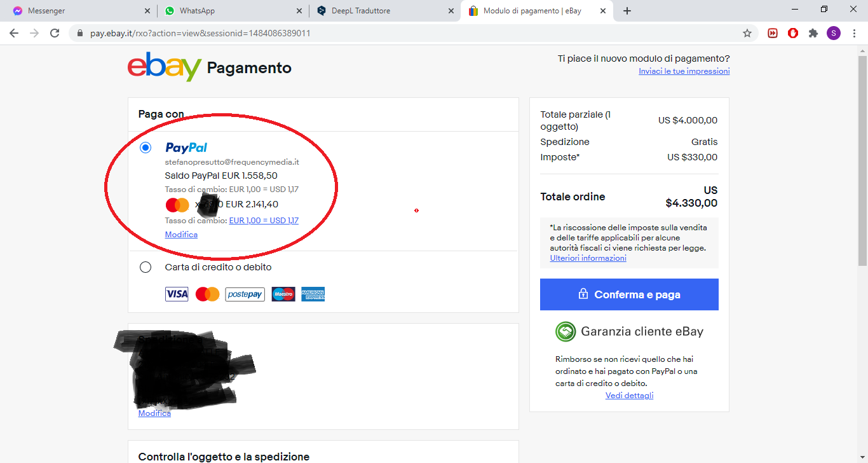Screen dimensions: 868x463
Task: Click the Imposte US $330,00 amount
Action: click(x=693, y=157)
